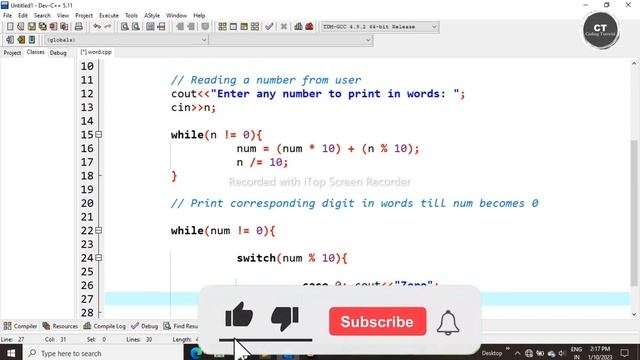Open the (globals) scope dropdown
Screen dimensions: 640x360
[x=126, y=40]
